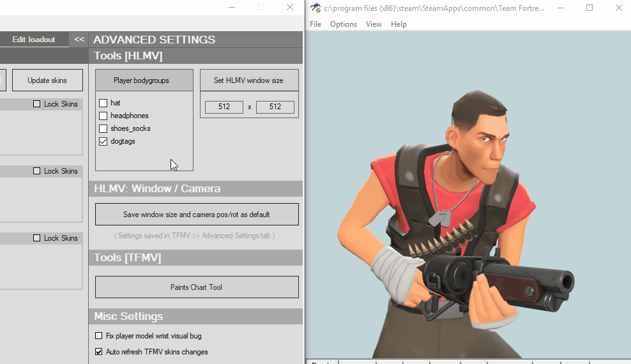Minimize the HLMV model viewer window
Screen dimensions: 631x364
[x=561, y=8]
